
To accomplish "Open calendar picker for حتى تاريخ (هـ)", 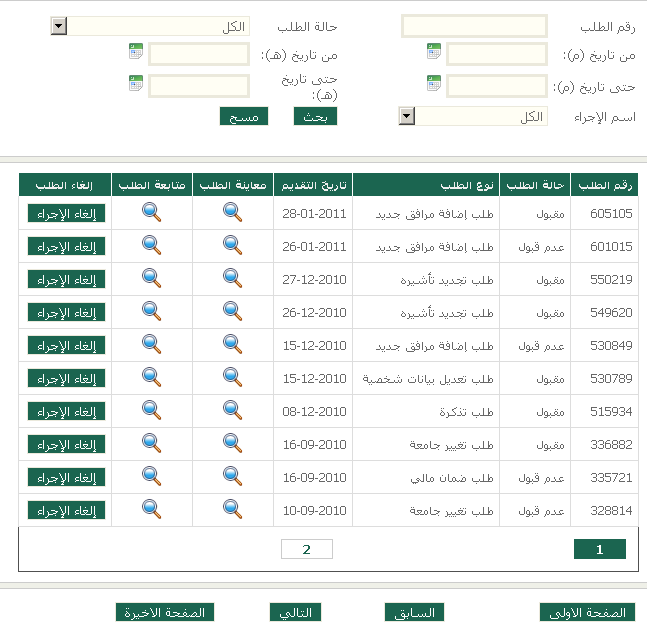I will click(136, 83).
